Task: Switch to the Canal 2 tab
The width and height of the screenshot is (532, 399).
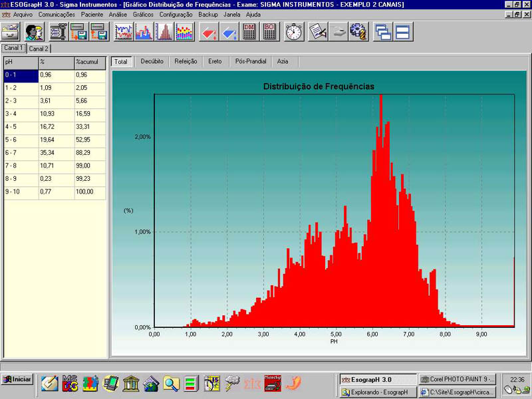Action: 39,49
